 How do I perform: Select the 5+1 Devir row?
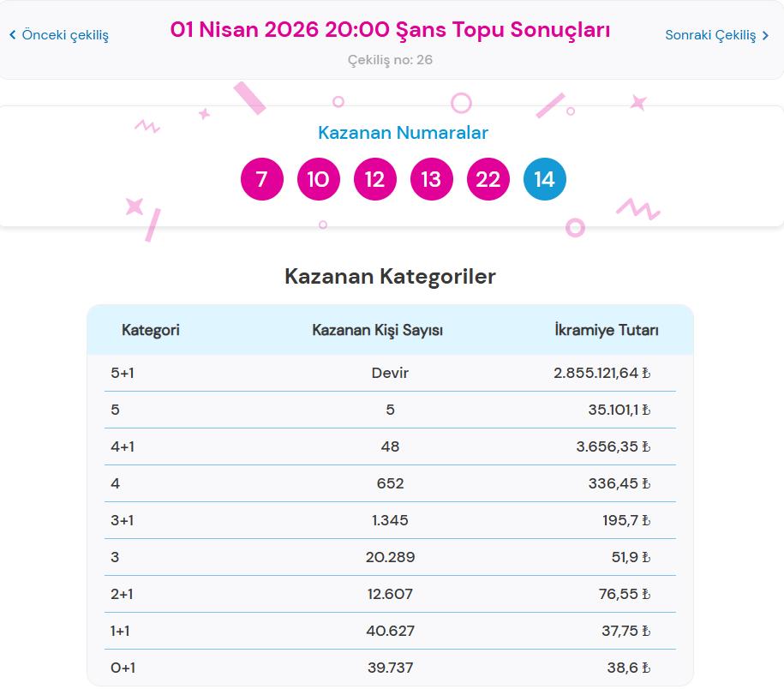(x=390, y=372)
